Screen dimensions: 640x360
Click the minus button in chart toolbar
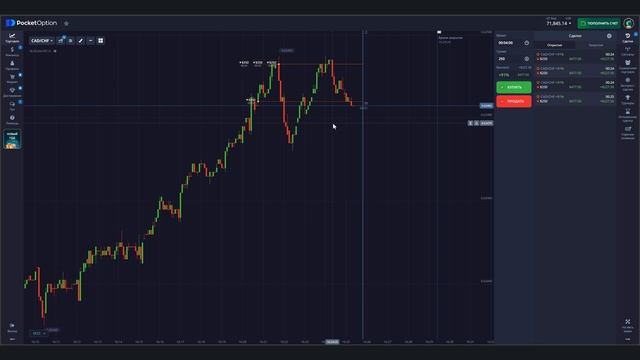pos(91,41)
